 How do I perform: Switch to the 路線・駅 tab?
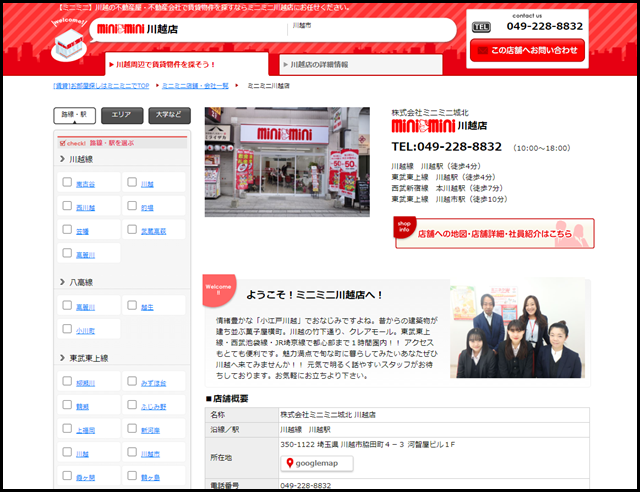(x=74, y=115)
